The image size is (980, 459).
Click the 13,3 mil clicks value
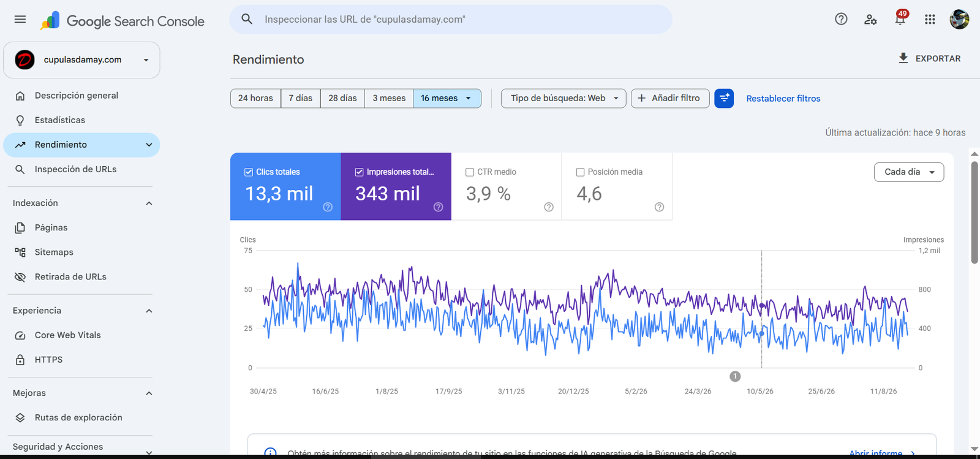[x=279, y=194]
